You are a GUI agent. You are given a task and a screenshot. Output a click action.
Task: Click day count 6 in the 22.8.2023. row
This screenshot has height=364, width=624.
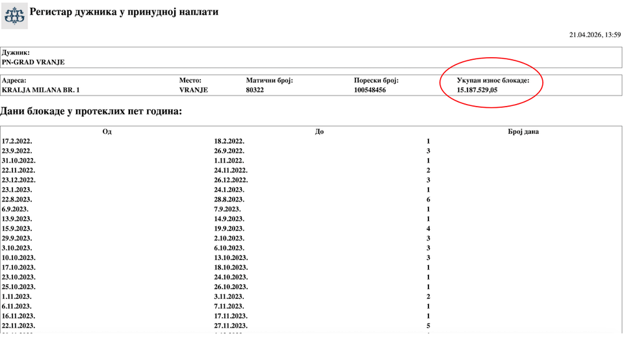click(x=428, y=200)
